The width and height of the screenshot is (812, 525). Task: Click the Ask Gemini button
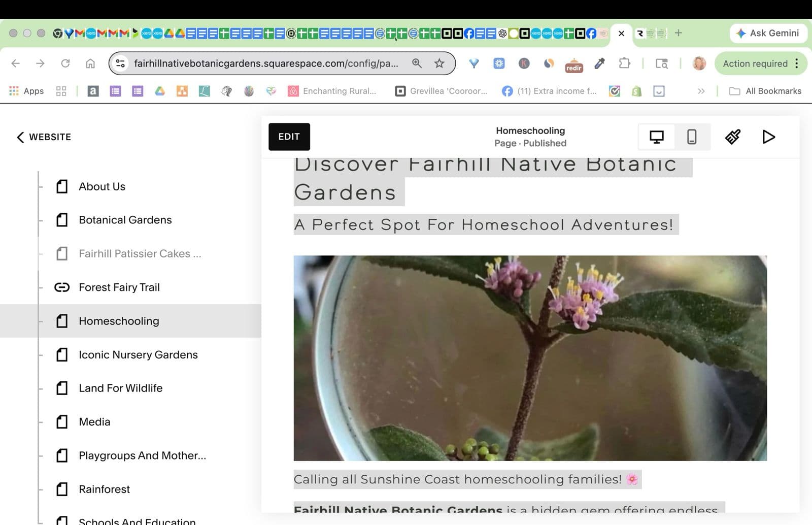(x=768, y=33)
